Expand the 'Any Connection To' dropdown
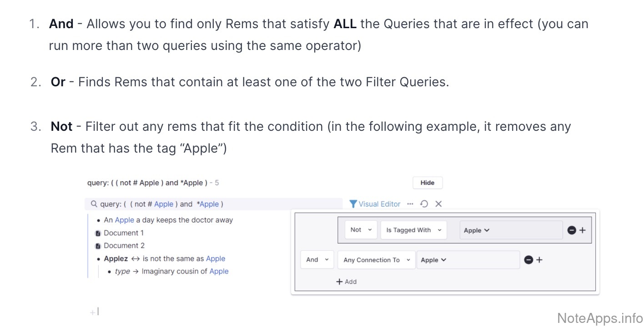This screenshot has width=644, height=327. click(376, 260)
